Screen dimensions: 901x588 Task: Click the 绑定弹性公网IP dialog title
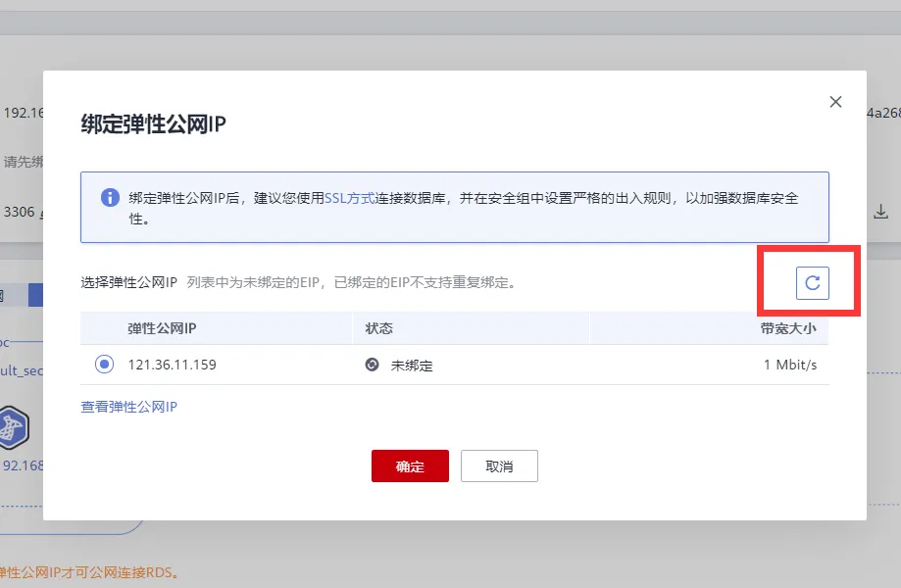pos(153,124)
